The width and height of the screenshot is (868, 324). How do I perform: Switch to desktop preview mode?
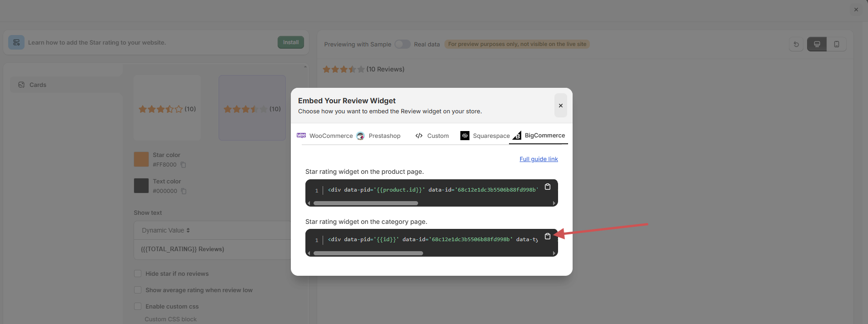[817, 44]
